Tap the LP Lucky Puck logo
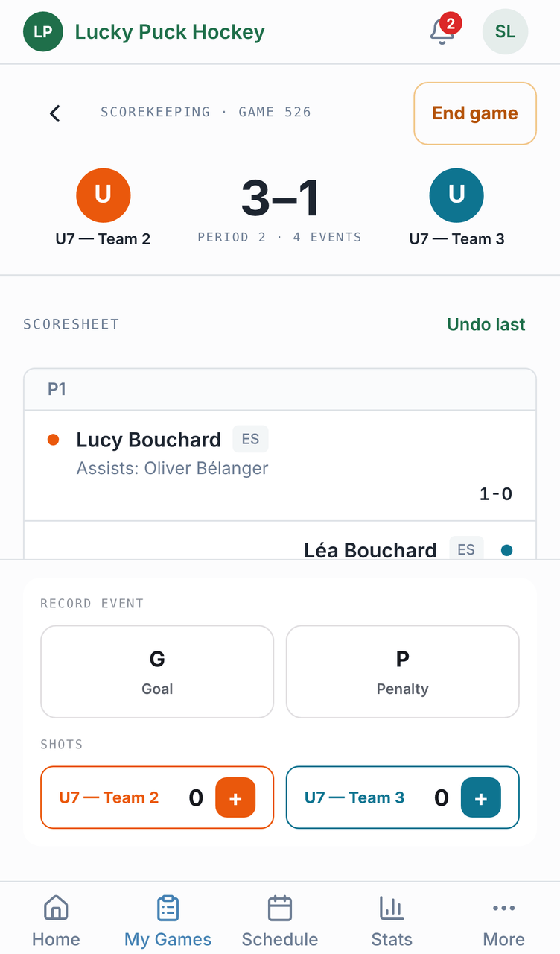This screenshot has height=954, width=560. pos(43,31)
